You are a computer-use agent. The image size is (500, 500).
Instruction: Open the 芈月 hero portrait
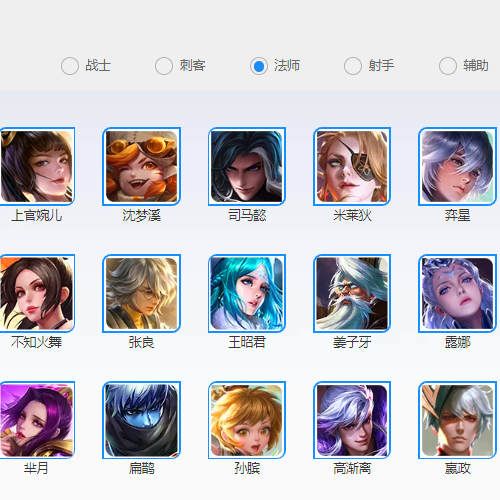point(37,420)
